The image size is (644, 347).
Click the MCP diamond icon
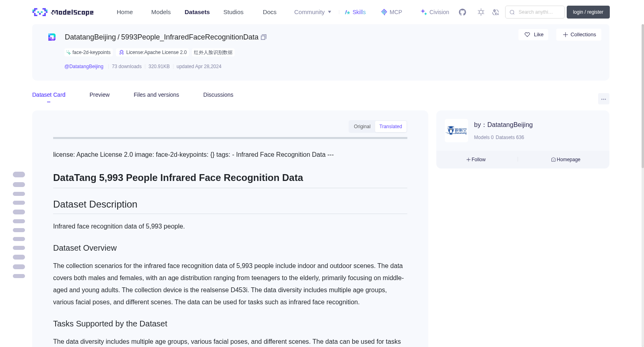[384, 12]
